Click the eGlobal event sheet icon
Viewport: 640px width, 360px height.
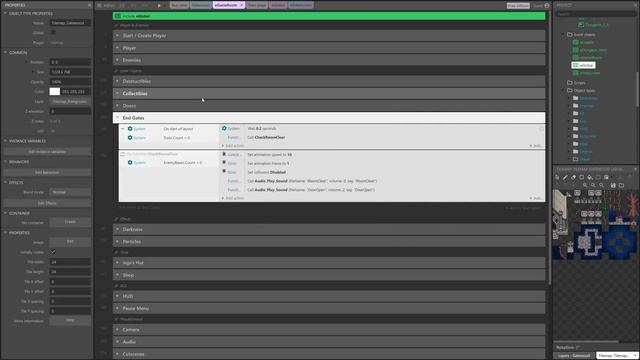point(576,65)
